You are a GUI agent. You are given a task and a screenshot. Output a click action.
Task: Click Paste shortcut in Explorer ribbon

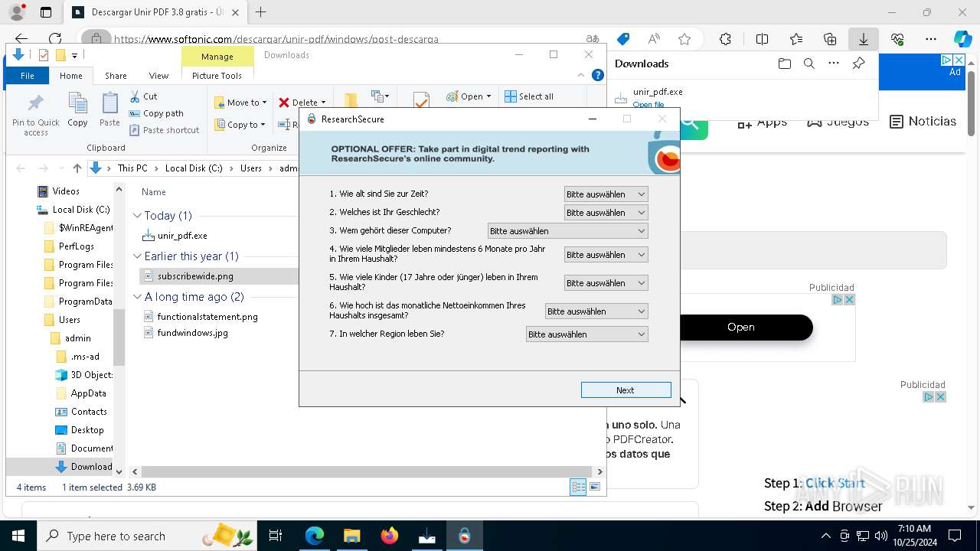[x=164, y=130]
